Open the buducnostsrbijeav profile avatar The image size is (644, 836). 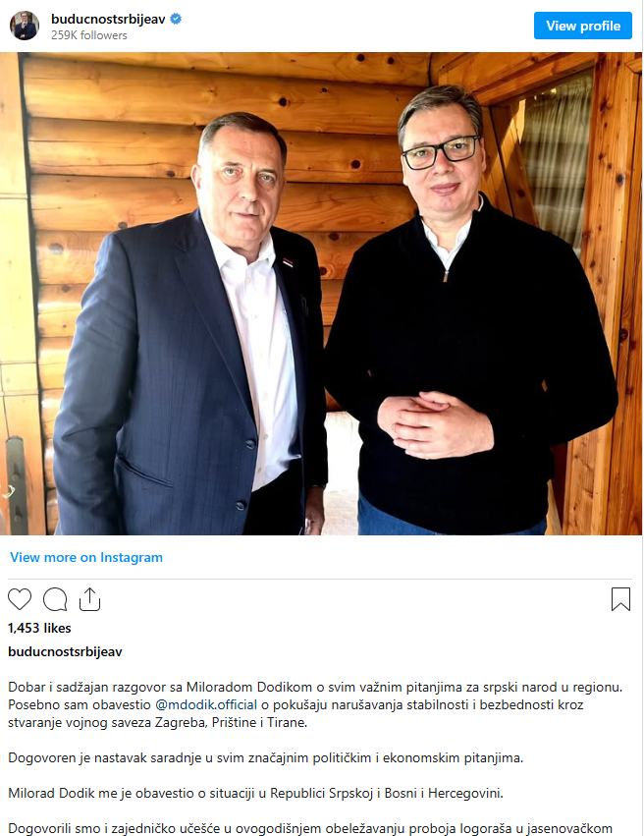pyautogui.click(x=25, y=26)
